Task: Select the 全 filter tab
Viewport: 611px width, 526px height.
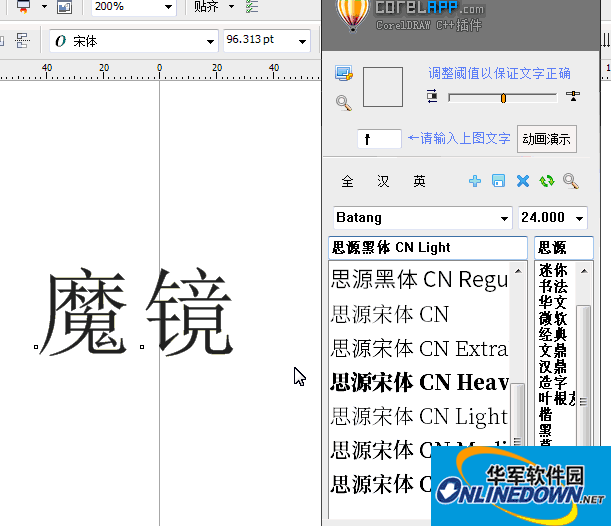Action: pyautogui.click(x=348, y=181)
